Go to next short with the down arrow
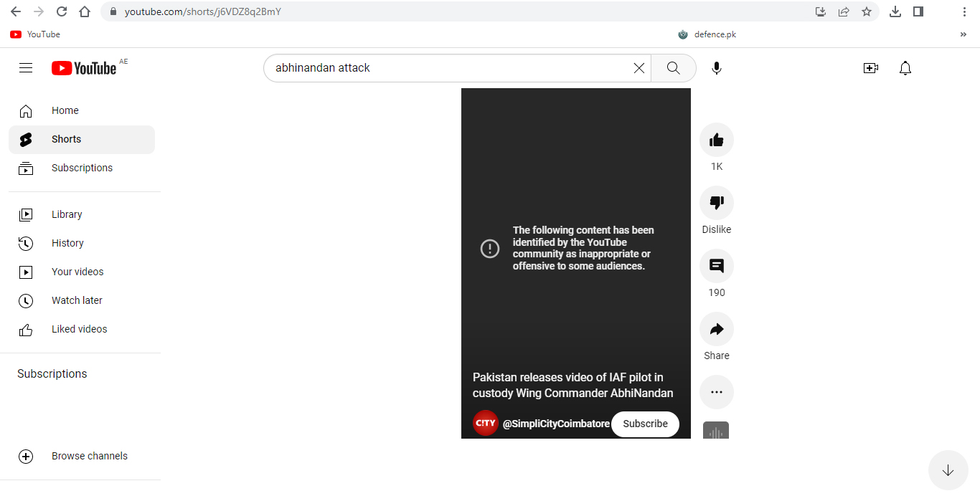 pos(948,470)
